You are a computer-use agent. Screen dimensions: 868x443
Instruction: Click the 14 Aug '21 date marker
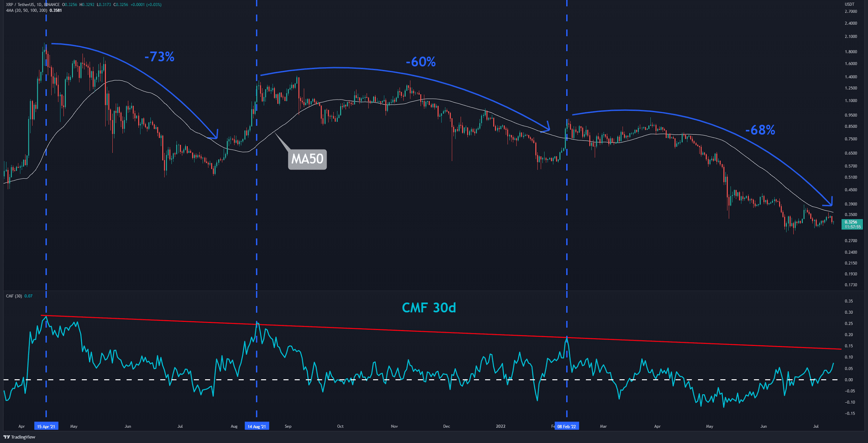click(x=257, y=426)
